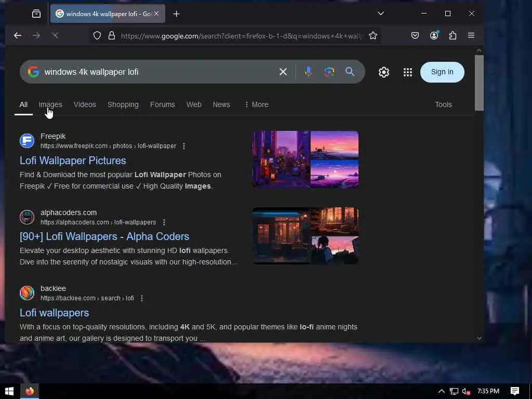Search by image with Lens icon
Viewport: 532px width, 399px height.
click(329, 72)
